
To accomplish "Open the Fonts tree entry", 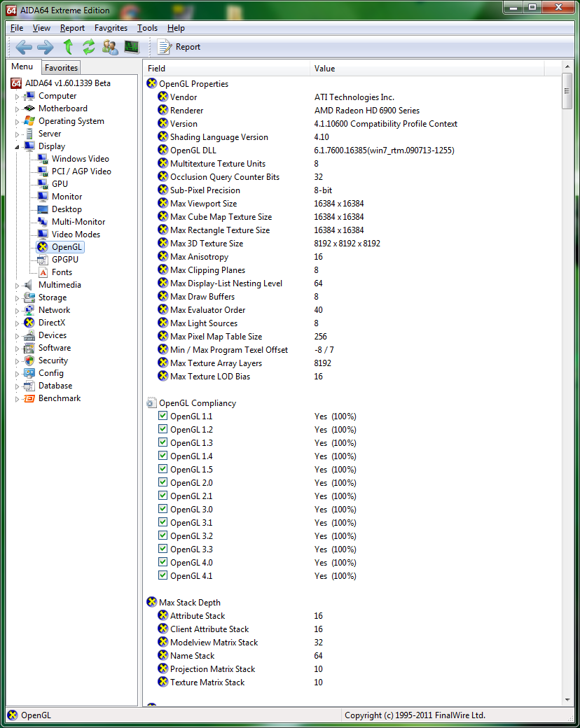I will tap(62, 272).
